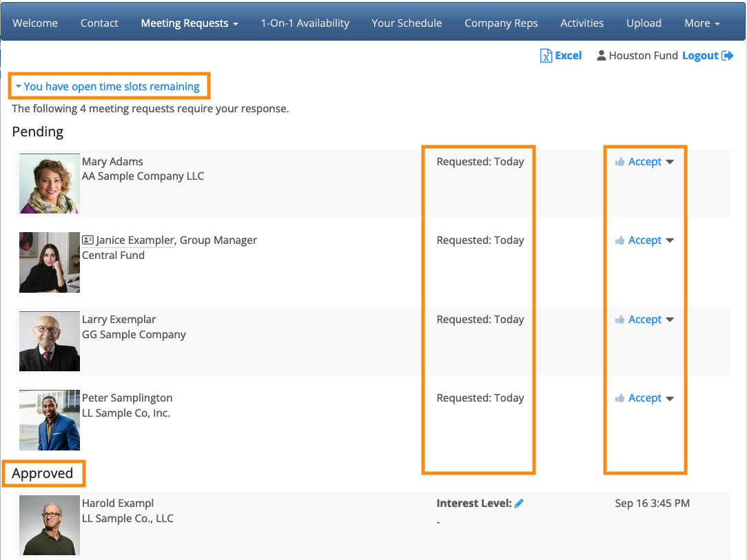Go to the 1-On-1 Availability tab
The width and height of the screenshot is (747, 560).
point(305,23)
